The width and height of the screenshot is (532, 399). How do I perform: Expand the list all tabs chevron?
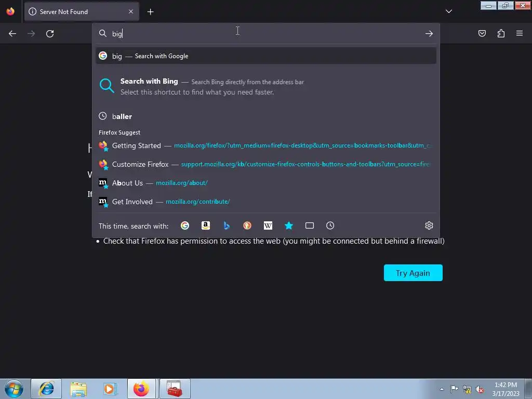448,11
